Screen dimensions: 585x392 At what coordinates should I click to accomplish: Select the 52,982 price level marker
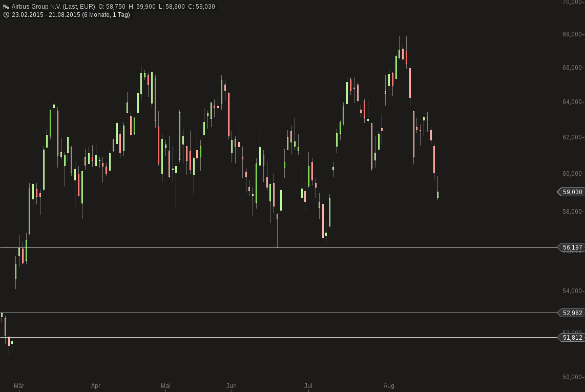pos(572,313)
